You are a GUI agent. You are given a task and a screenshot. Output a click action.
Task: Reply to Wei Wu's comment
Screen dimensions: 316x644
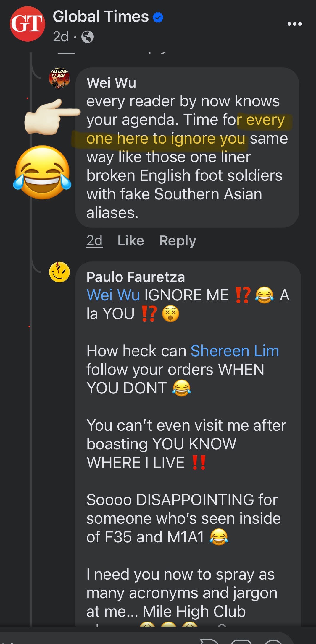point(178,241)
